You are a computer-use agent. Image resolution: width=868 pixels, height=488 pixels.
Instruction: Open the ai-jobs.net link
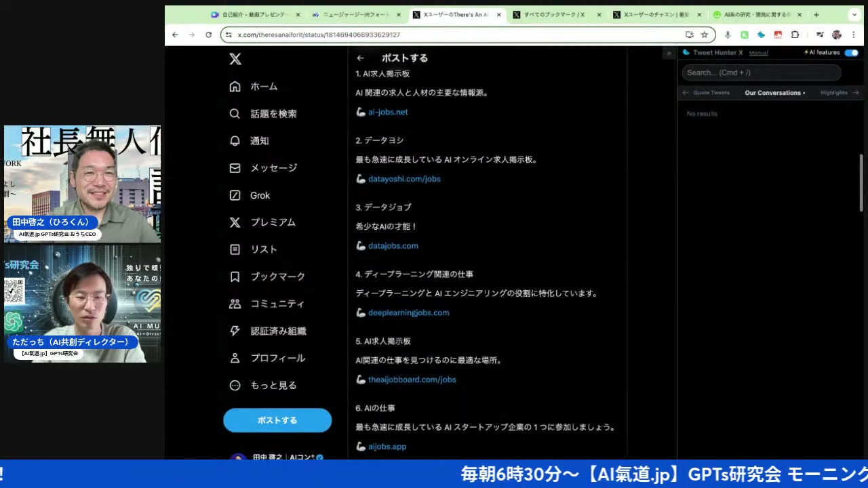coord(388,112)
